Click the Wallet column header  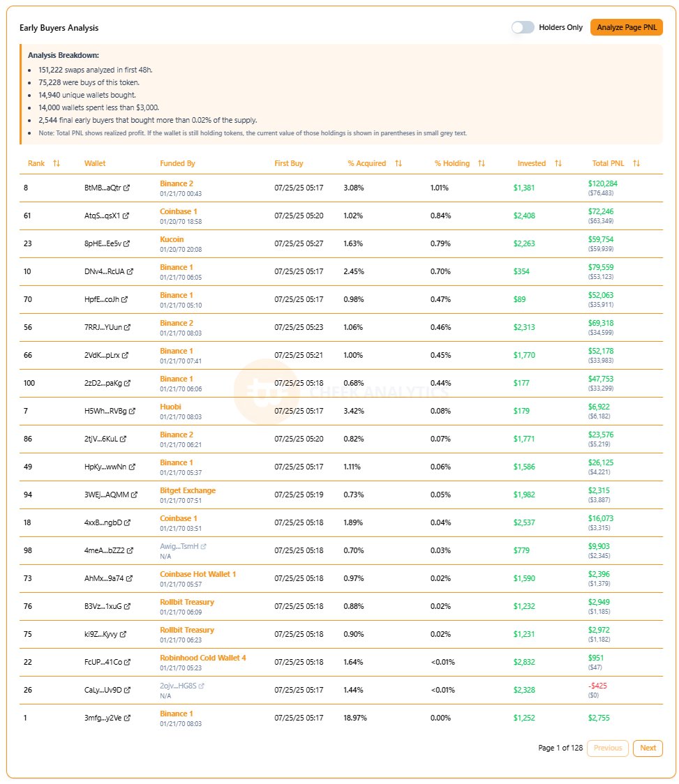(95, 163)
